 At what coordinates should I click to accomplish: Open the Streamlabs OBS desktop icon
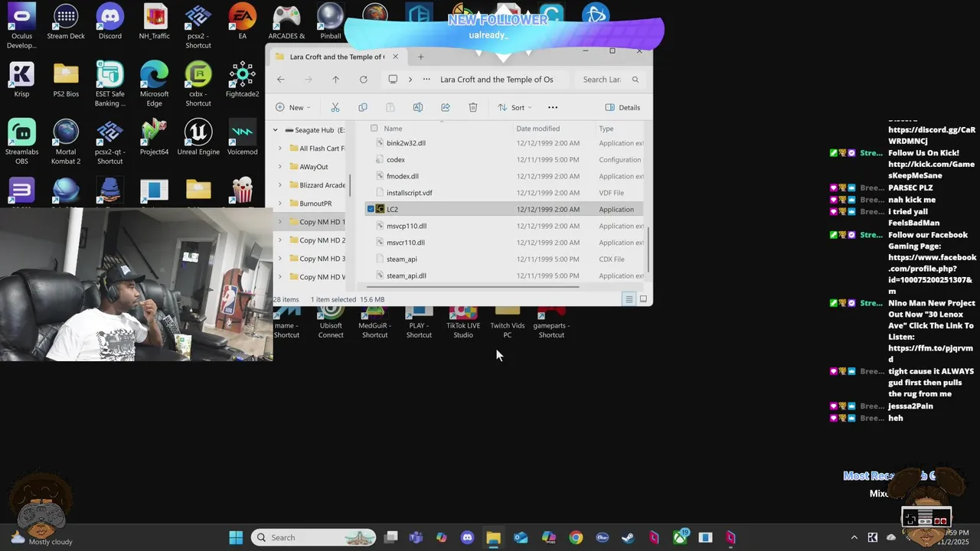[21, 142]
